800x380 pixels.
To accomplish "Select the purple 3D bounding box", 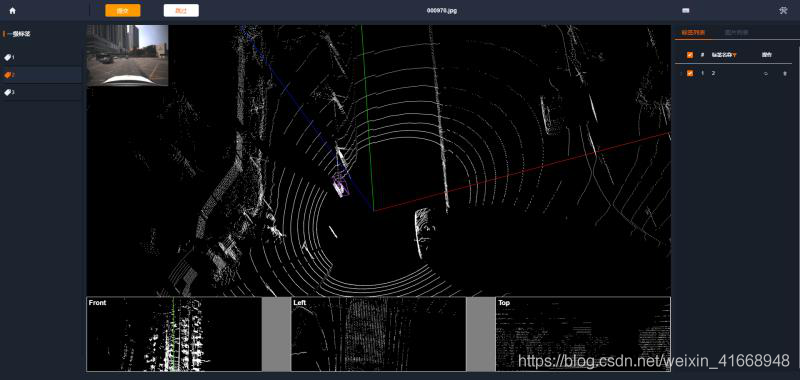I will tap(341, 185).
